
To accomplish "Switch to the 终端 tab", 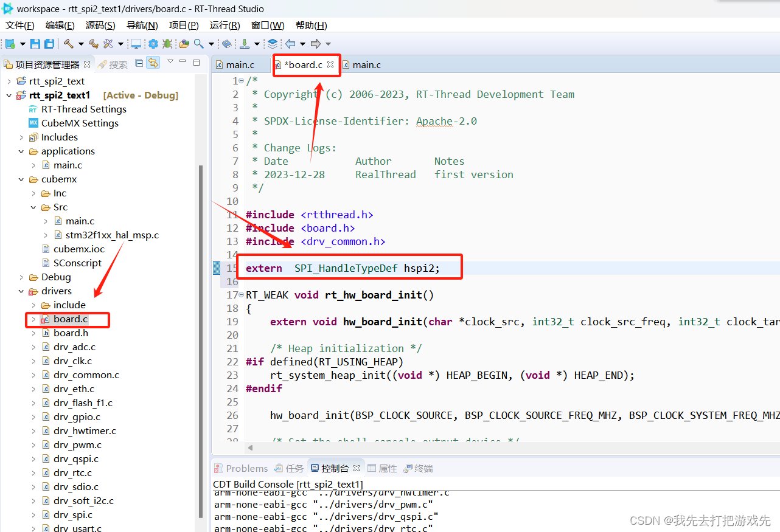I will point(418,468).
